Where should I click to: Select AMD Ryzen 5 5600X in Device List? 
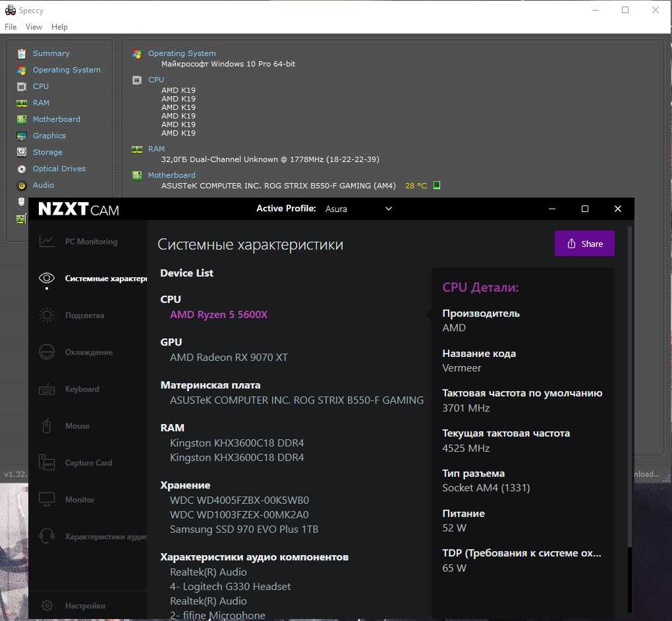pyautogui.click(x=219, y=315)
